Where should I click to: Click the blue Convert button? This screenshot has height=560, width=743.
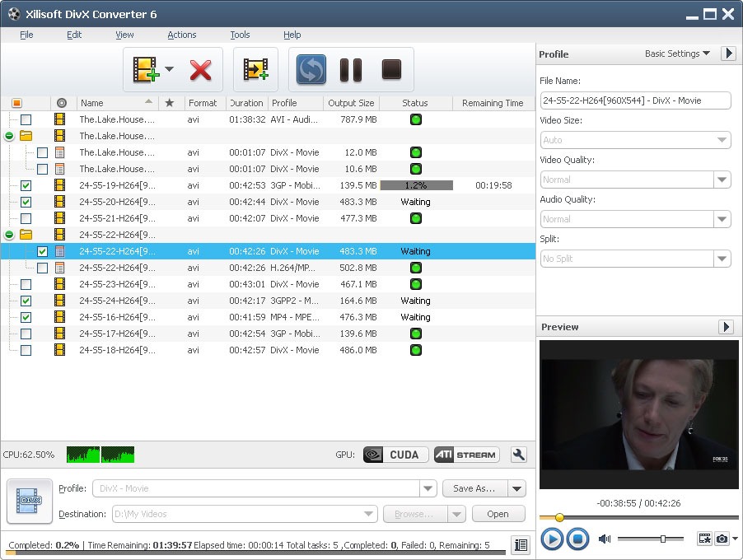311,69
